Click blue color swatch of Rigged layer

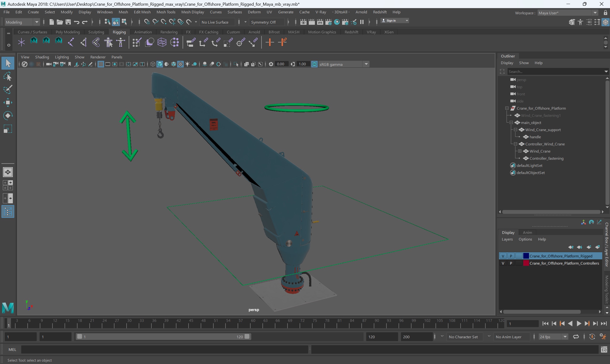526,256
